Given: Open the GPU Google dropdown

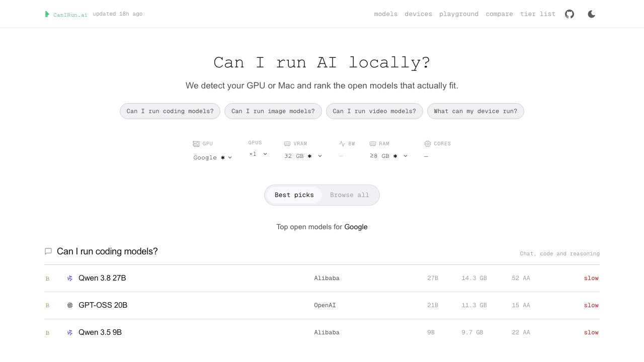Looking at the screenshot, I should click(213, 157).
